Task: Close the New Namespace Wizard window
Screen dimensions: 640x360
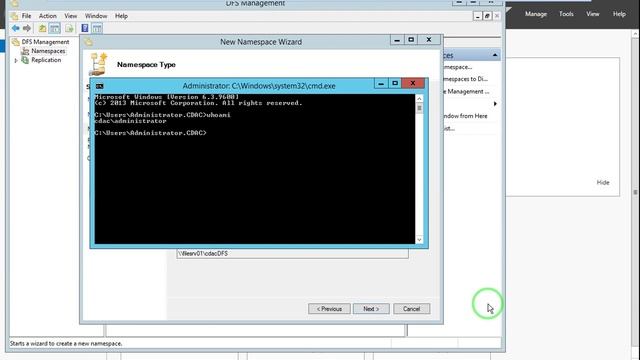Action: click(x=429, y=40)
